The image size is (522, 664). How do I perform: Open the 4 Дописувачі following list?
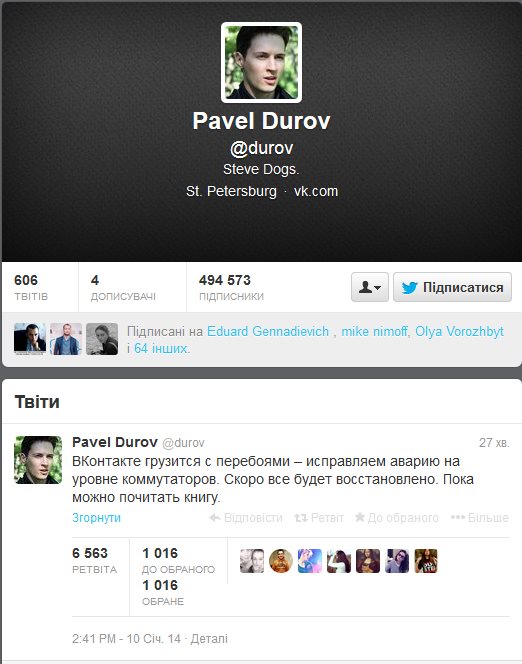pyautogui.click(x=123, y=287)
